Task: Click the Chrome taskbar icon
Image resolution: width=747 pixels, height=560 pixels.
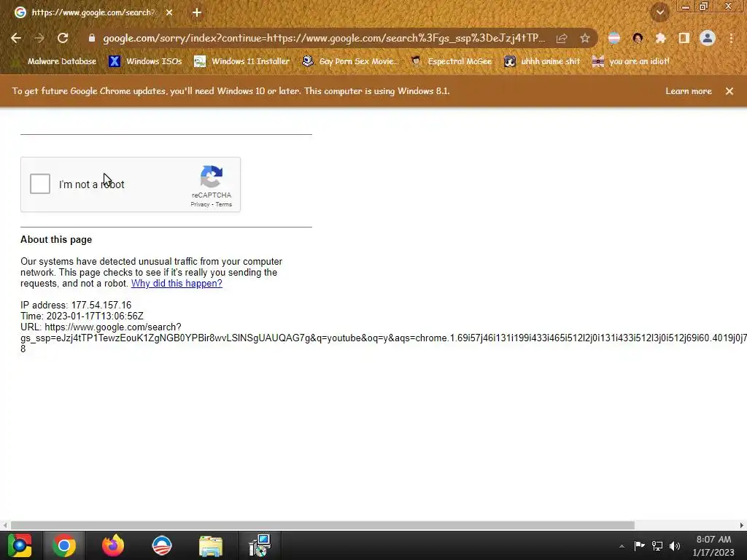Action: (x=64, y=545)
